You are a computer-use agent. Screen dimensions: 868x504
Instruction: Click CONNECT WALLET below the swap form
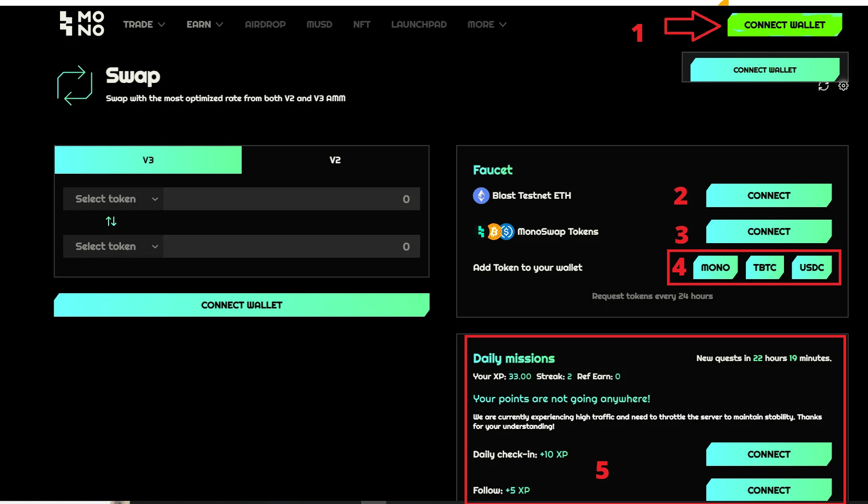pos(242,305)
